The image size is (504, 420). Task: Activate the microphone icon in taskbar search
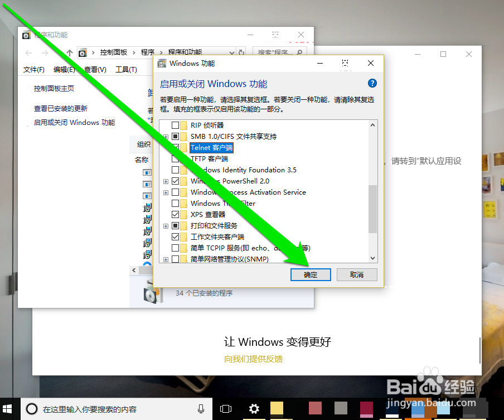click(201, 409)
